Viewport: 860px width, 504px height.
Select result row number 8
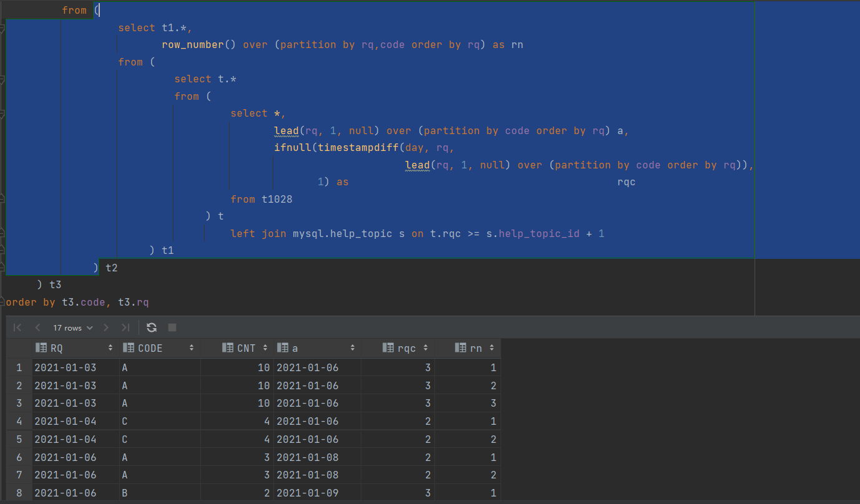coord(19,493)
